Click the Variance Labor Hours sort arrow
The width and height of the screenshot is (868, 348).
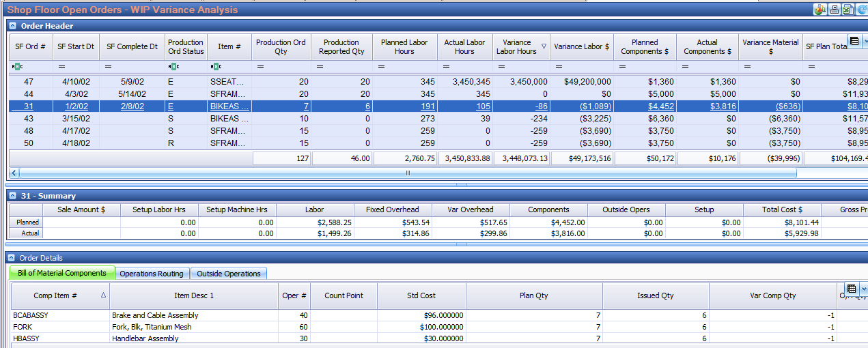coord(544,46)
